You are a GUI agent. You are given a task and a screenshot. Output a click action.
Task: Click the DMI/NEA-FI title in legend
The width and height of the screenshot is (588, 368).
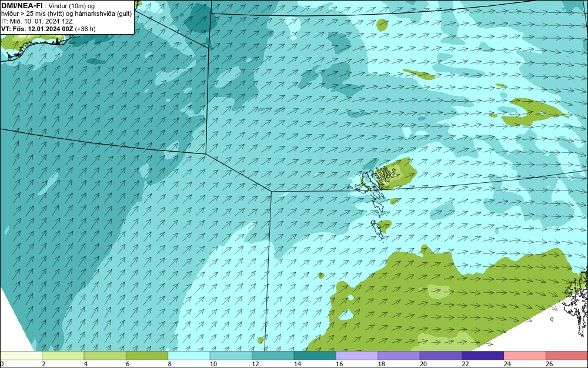coord(22,6)
